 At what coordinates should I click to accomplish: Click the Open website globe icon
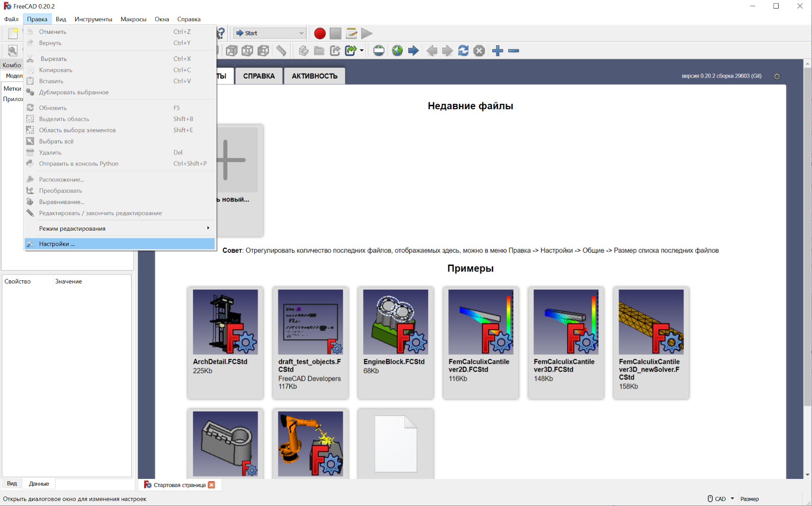[397, 51]
